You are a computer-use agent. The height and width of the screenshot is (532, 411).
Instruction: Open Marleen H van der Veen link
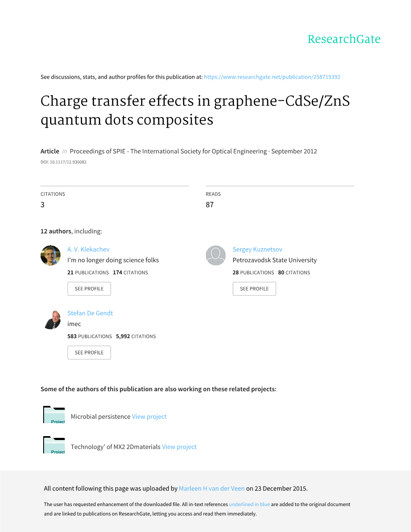click(212, 488)
